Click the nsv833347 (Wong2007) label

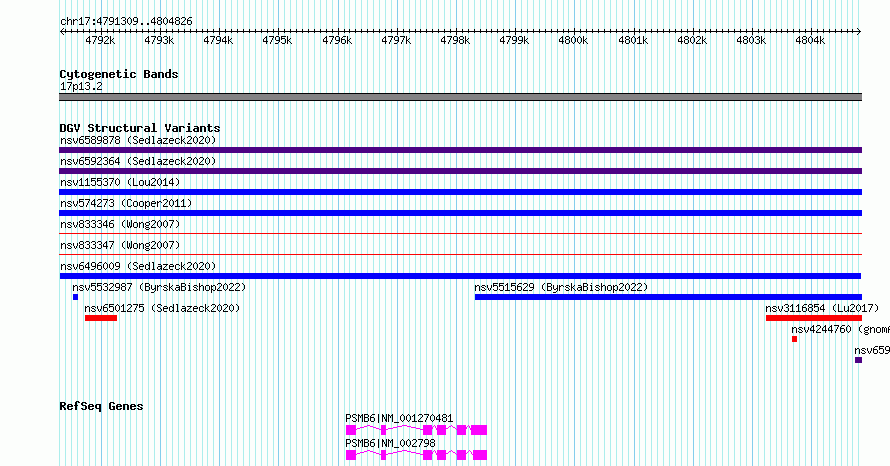(x=120, y=245)
